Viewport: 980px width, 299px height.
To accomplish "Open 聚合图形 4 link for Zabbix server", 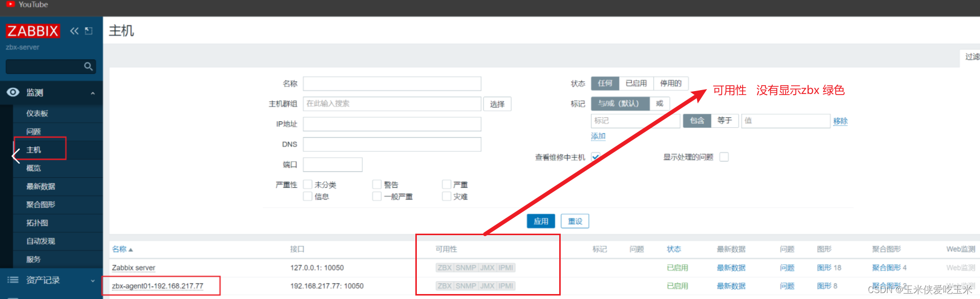I will coord(890,268).
